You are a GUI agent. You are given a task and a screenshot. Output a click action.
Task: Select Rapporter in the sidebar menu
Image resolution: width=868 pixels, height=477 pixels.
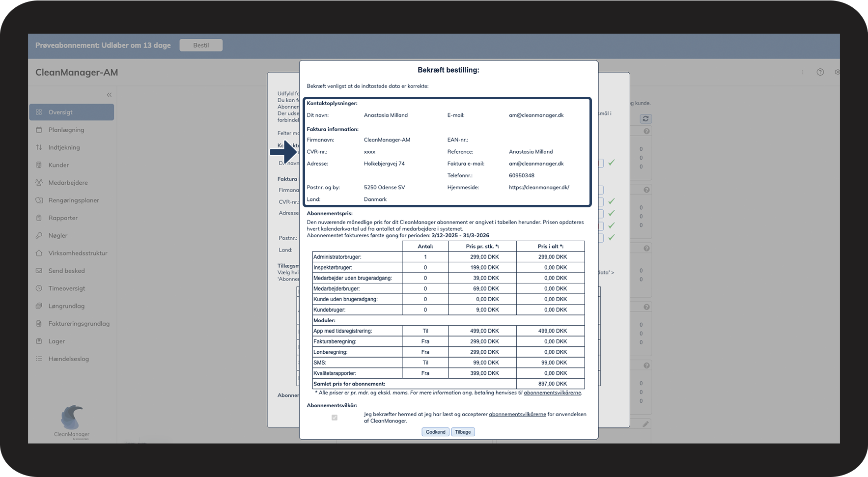tap(63, 218)
